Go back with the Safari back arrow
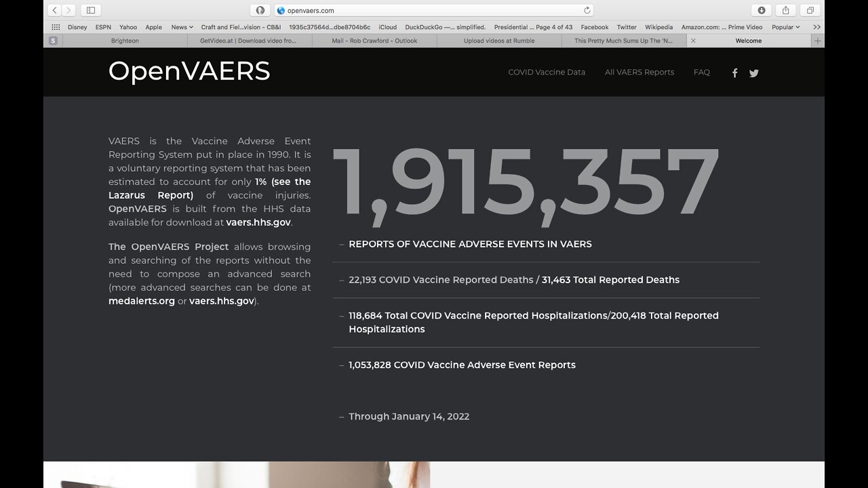Screen dimensions: 868x488 tap(55, 10)
